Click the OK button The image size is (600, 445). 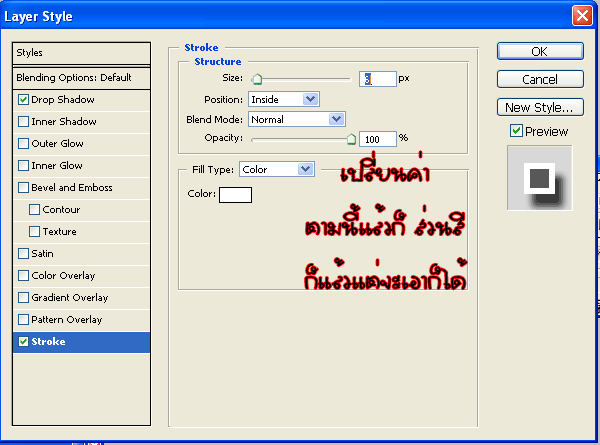pyautogui.click(x=540, y=51)
